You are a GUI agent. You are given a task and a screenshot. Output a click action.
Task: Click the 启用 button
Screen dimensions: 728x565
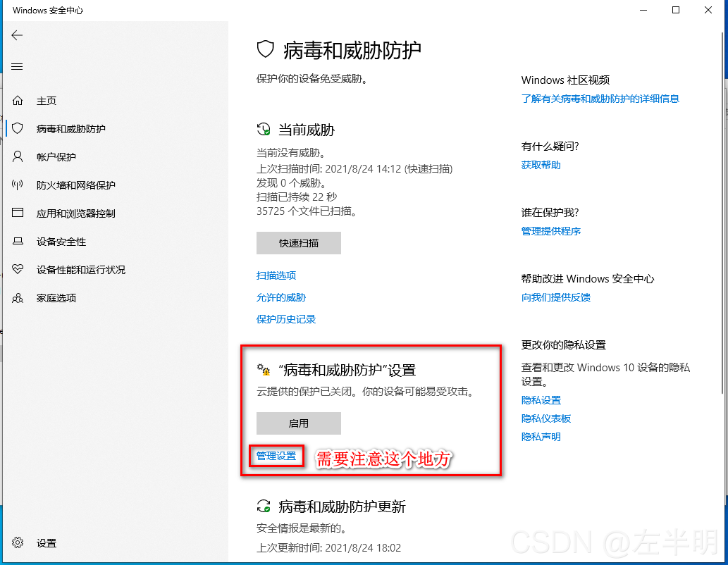(299, 423)
